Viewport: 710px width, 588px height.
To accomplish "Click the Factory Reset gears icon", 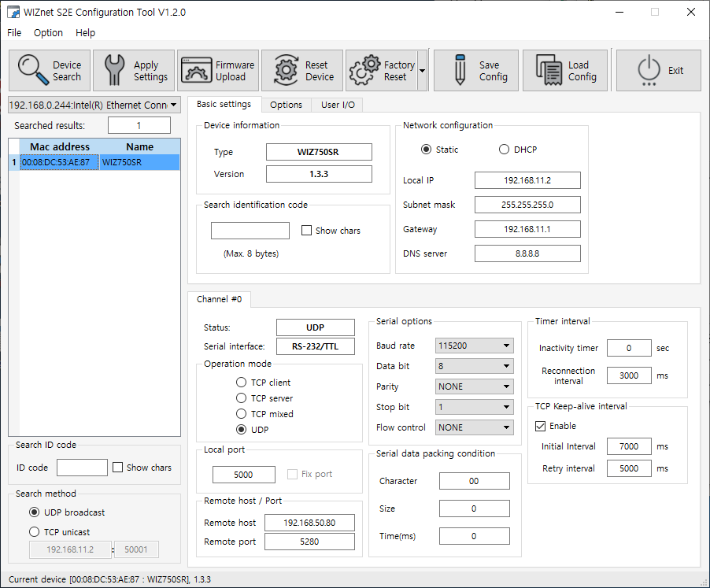I will [x=364, y=70].
